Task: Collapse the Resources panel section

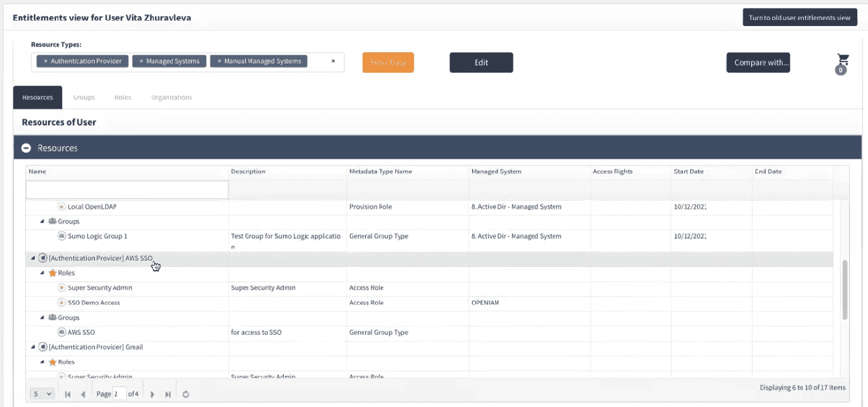Action: point(26,148)
